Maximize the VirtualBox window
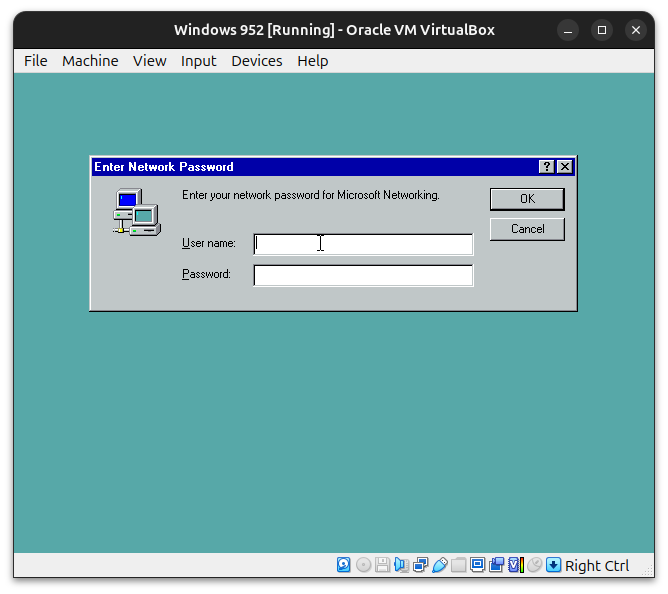 point(602,30)
